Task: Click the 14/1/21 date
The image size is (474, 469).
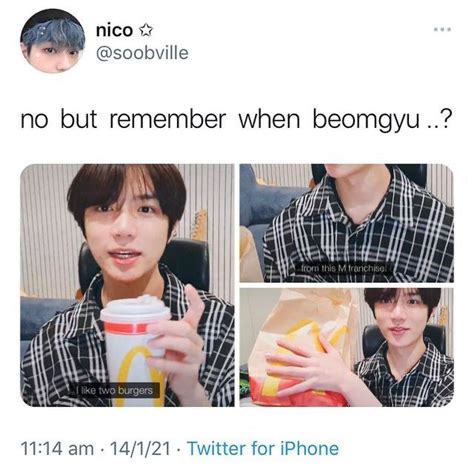Action: coord(140,448)
